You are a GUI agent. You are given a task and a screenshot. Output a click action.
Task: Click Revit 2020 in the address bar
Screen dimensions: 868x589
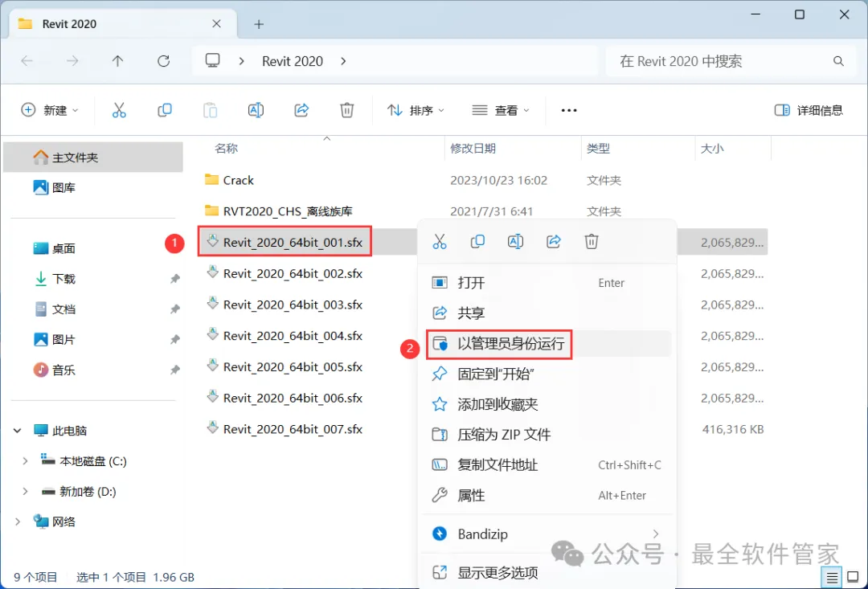click(293, 61)
